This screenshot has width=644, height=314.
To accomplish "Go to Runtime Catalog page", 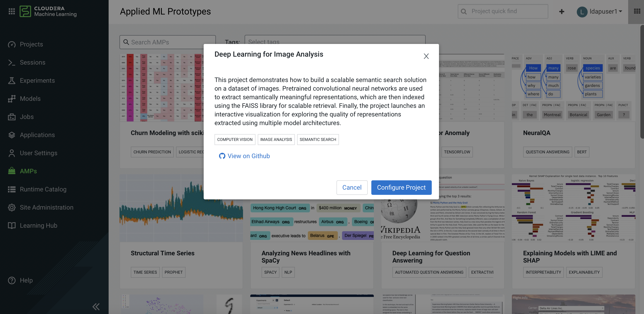I will point(43,189).
